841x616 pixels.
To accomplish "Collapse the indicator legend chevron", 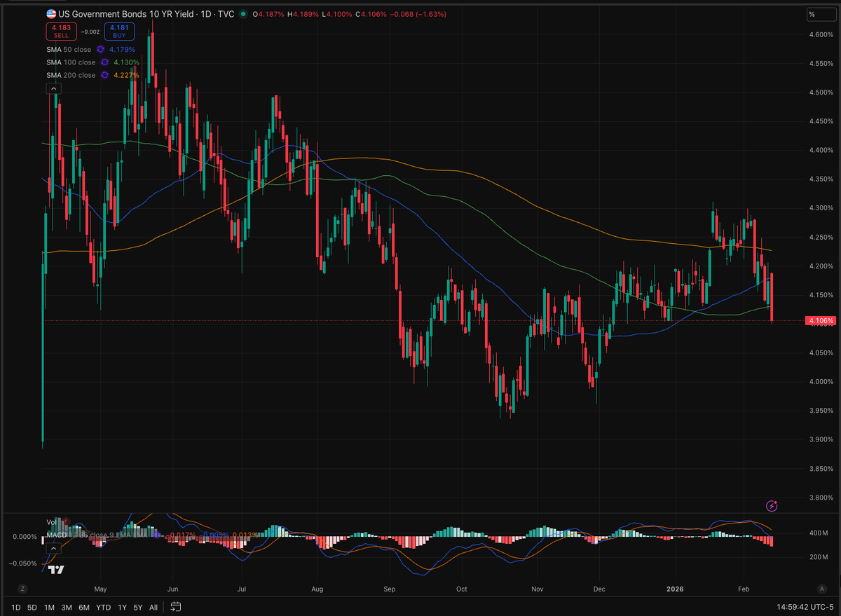I will [x=53, y=88].
